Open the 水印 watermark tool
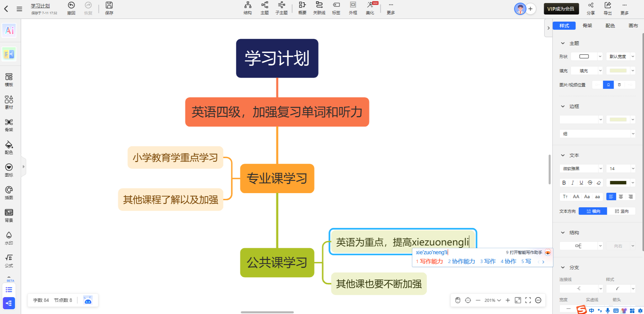 click(9, 238)
